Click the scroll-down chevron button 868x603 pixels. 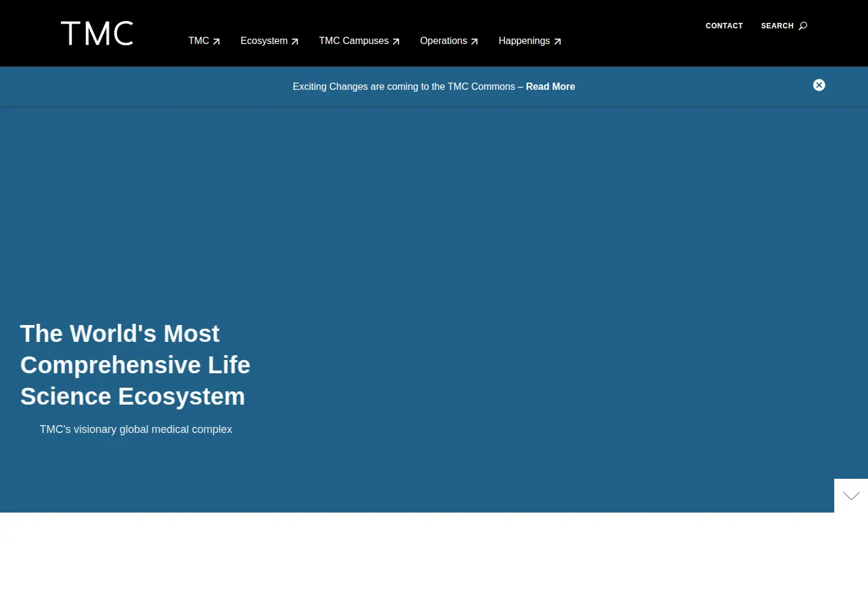click(851, 496)
